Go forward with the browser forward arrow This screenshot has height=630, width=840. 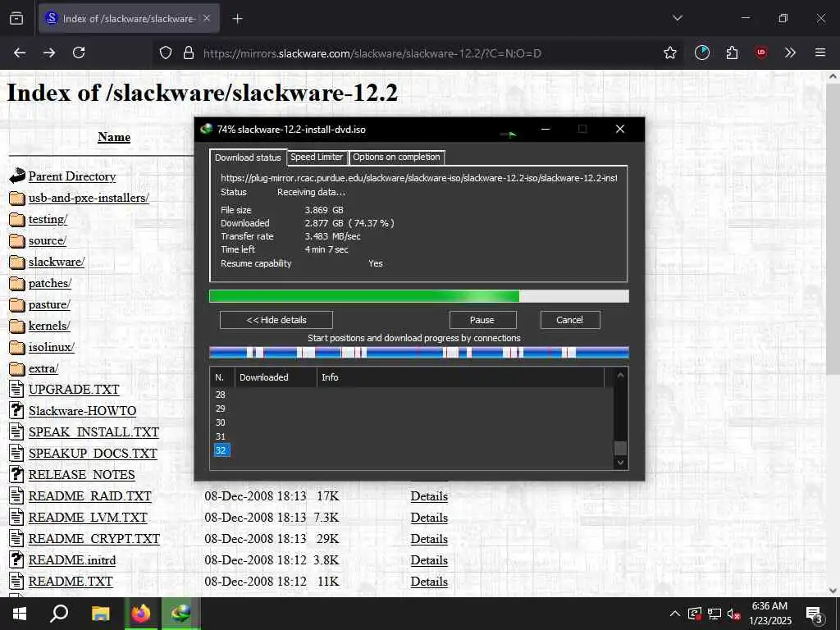pyautogui.click(x=49, y=52)
